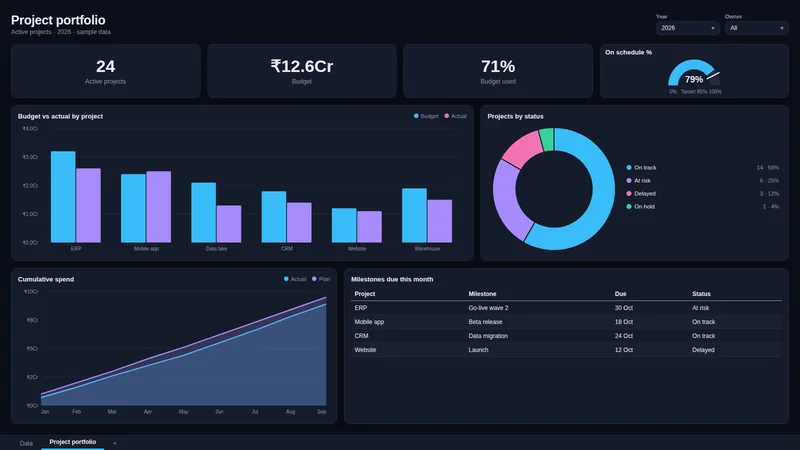Click the Milestone column header
Image resolution: width=800 pixels, height=450 pixels.
pyautogui.click(x=482, y=294)
